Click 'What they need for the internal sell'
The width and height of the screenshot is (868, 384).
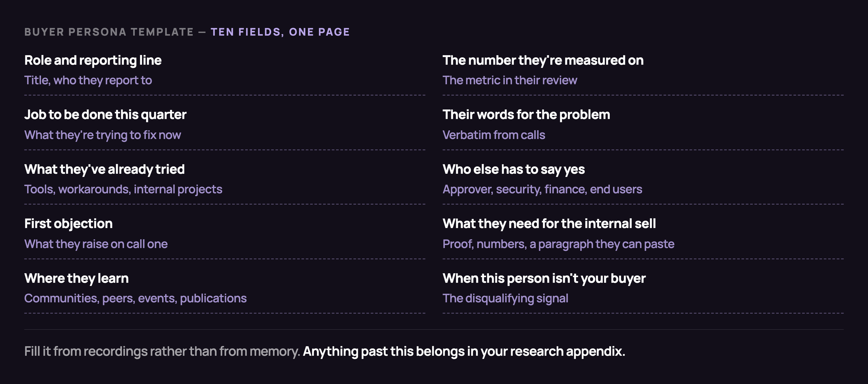click(549, 224)
